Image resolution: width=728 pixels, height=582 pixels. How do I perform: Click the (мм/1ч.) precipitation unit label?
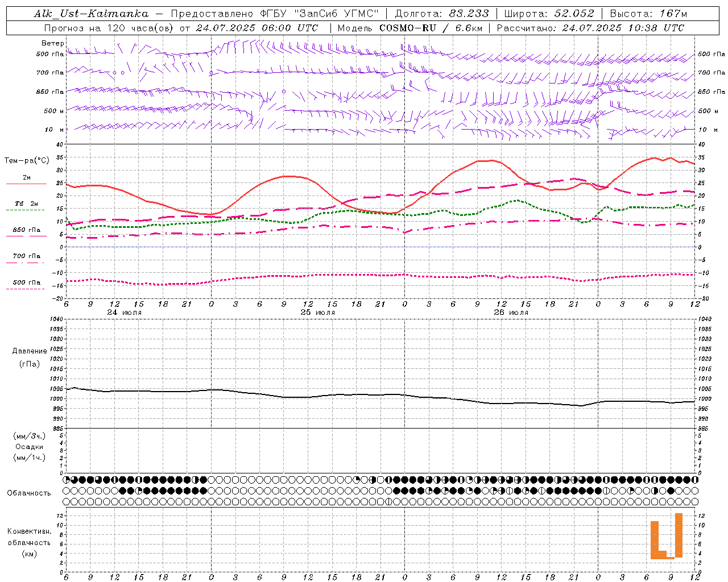click(x=30, y=458)
